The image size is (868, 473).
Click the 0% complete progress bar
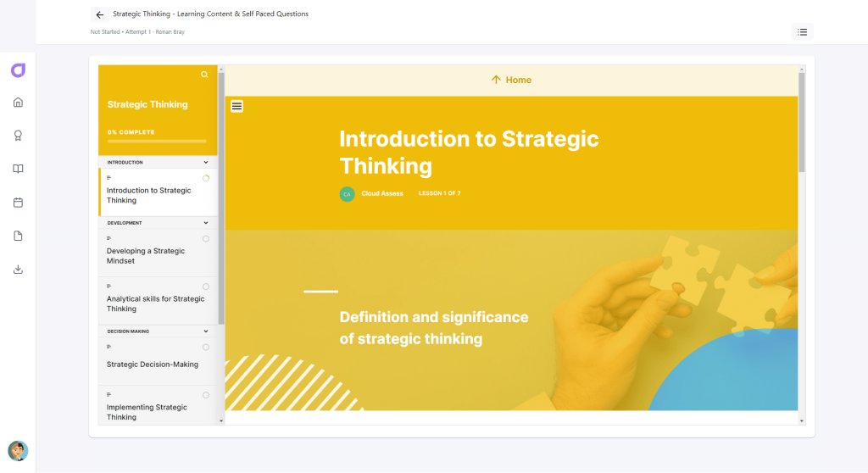157,142
